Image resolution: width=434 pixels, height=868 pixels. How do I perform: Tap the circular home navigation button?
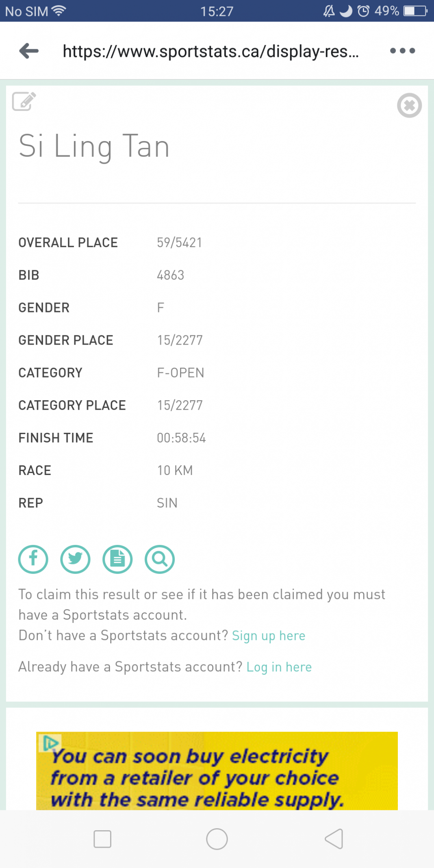(x=217, y=839)
